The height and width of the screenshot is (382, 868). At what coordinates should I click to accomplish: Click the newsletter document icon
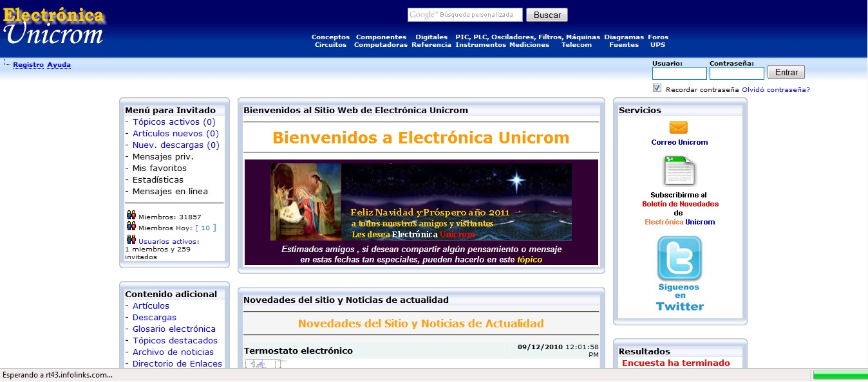679,171
